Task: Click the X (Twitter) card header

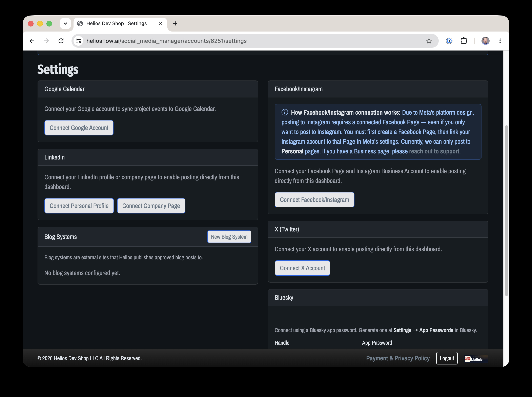Action: 378,229
